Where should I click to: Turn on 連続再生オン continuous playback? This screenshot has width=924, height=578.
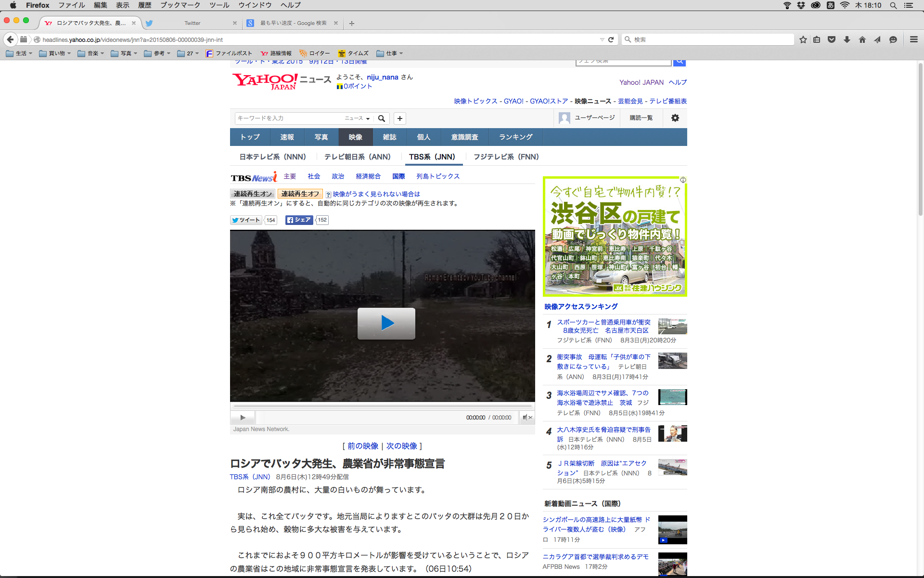pos(253,194)
